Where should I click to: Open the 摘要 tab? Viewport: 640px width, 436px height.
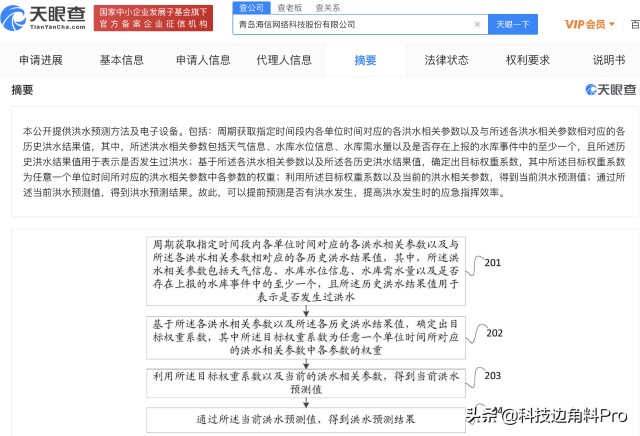[365, 60]
